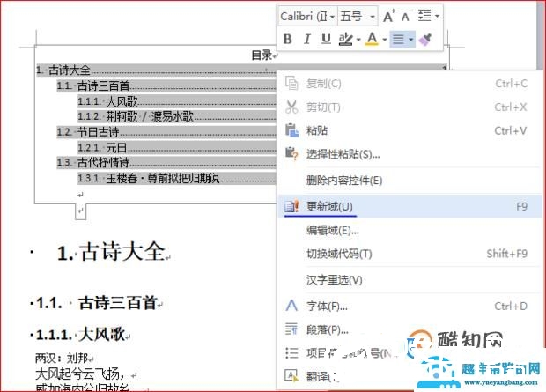Image resolution: width=546 pixels, height=392 pixels.
Task: Click TOC entry 1.3. 古代抒情诗
Action: coord(166,162)
